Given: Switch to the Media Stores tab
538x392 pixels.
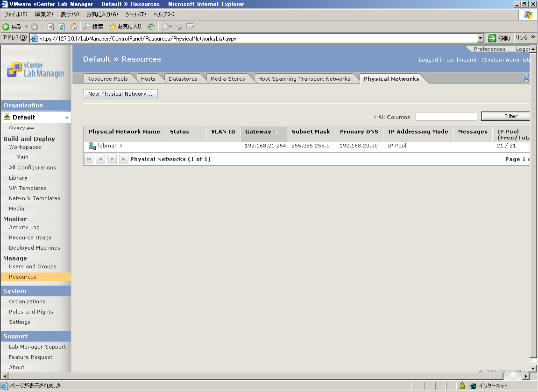Looking at the screenshot, I should pos(228,79).
